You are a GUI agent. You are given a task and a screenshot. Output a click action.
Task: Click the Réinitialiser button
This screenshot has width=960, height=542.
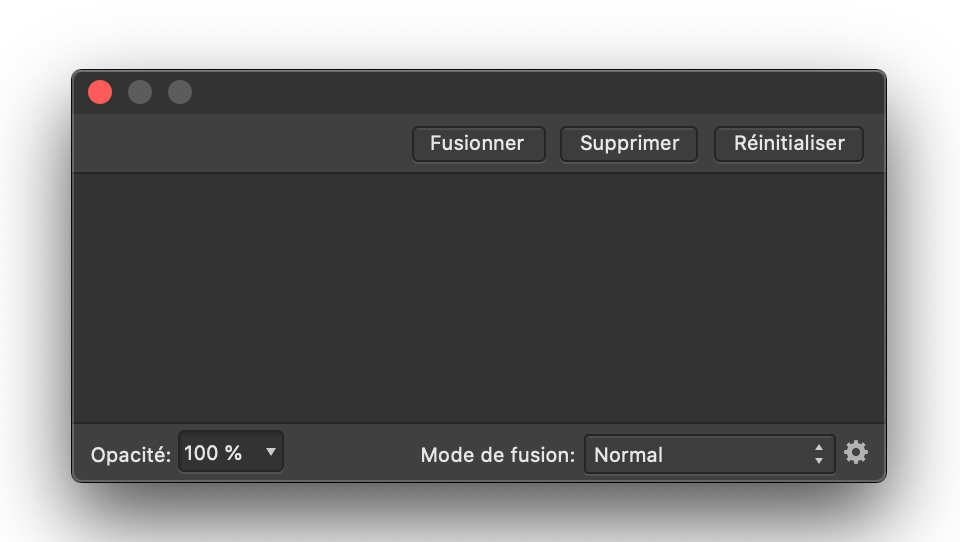click(x=789, y=144)
